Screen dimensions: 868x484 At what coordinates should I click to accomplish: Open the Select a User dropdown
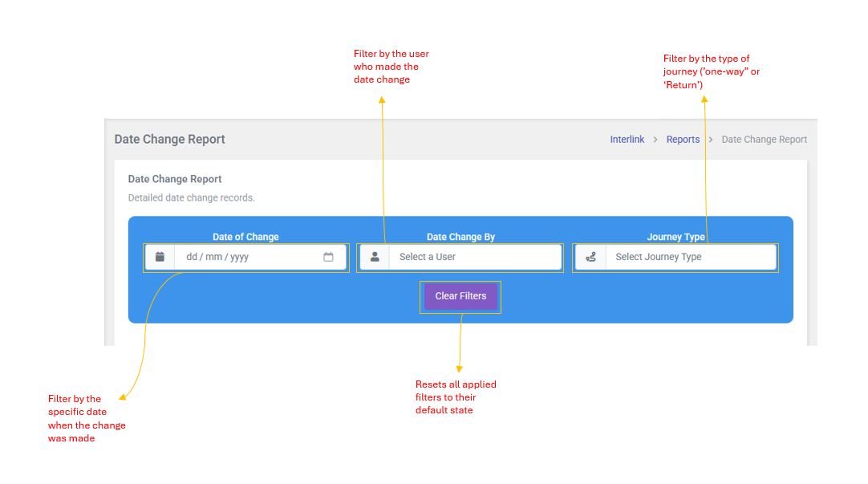click(x=474, y=257)
